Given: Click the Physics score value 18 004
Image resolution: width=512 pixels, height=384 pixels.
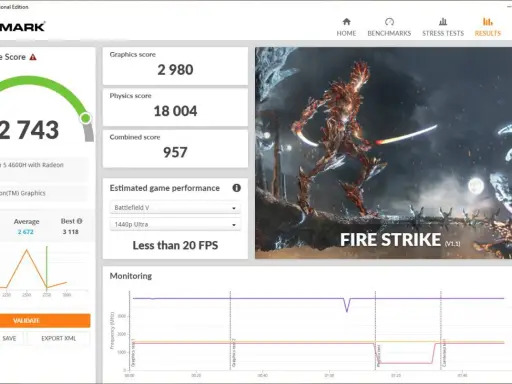Looking at the screenshot, I should (175, 111).
